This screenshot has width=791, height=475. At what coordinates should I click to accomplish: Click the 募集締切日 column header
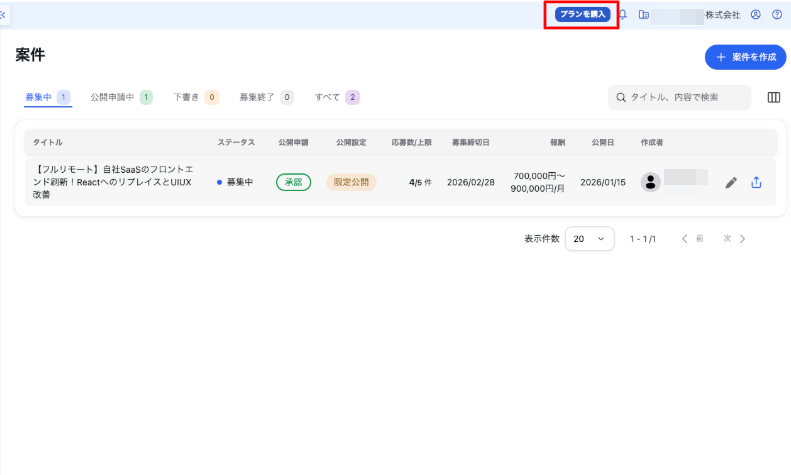(x=470, y=142)
